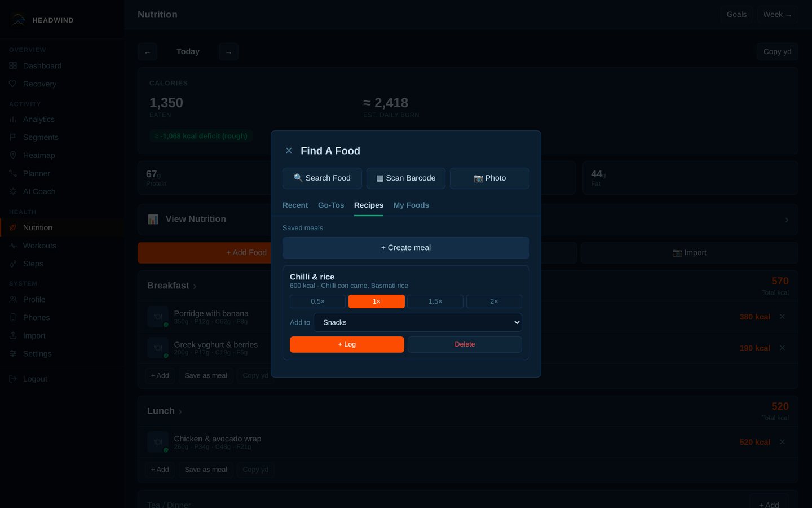Click the Chilli & rice meal title
This screenshot has width=812, height=508.
click(312, 277)
